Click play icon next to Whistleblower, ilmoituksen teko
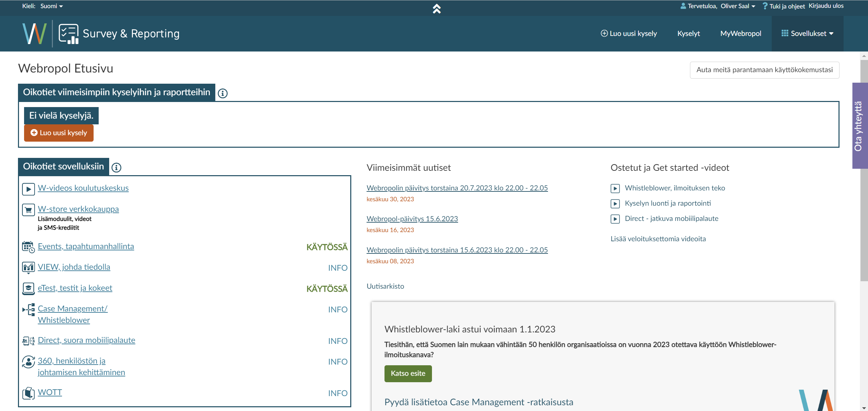Viewport: 868px width, 411px height. coord(615,188)
